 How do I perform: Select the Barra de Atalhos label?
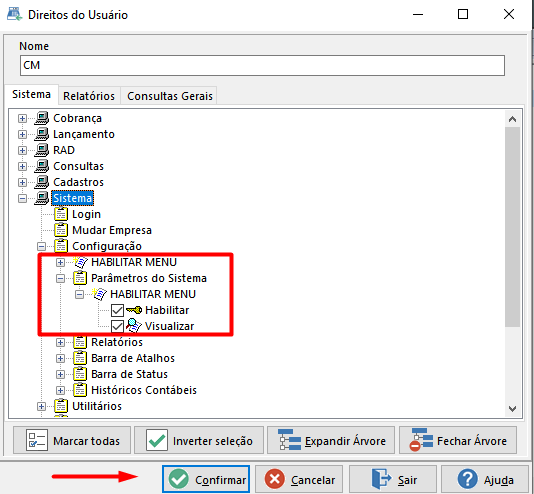click(x=133, y=358)
